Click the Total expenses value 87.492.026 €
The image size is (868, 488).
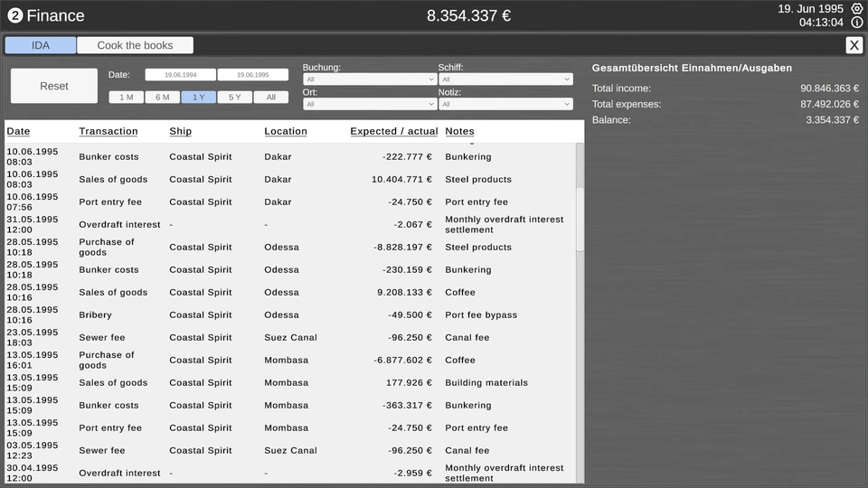(829, 104)
